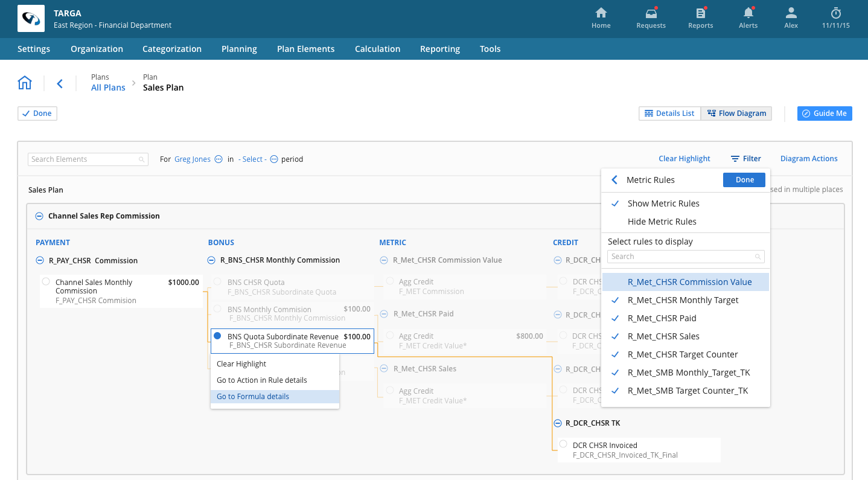Click back arrow in Metric Rules panel
Image resolution: width=868 pixels, height=480 pixels.
[614, 180]
